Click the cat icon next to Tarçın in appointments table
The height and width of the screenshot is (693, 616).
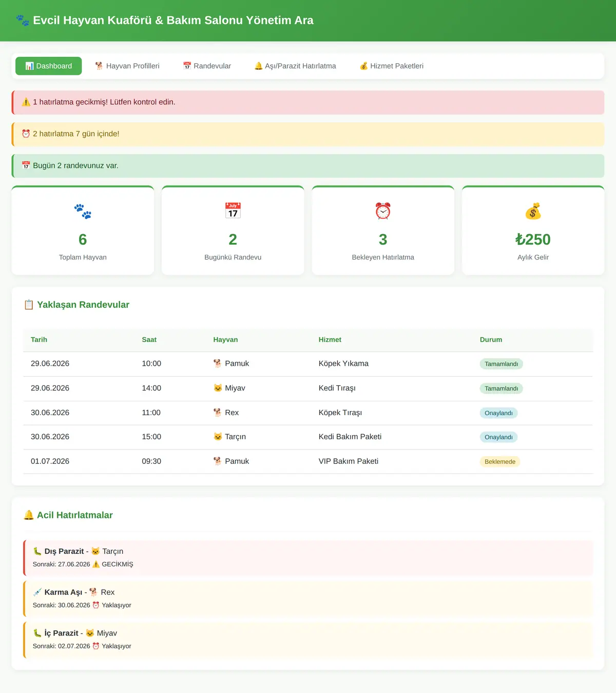[x=218, y=437]
